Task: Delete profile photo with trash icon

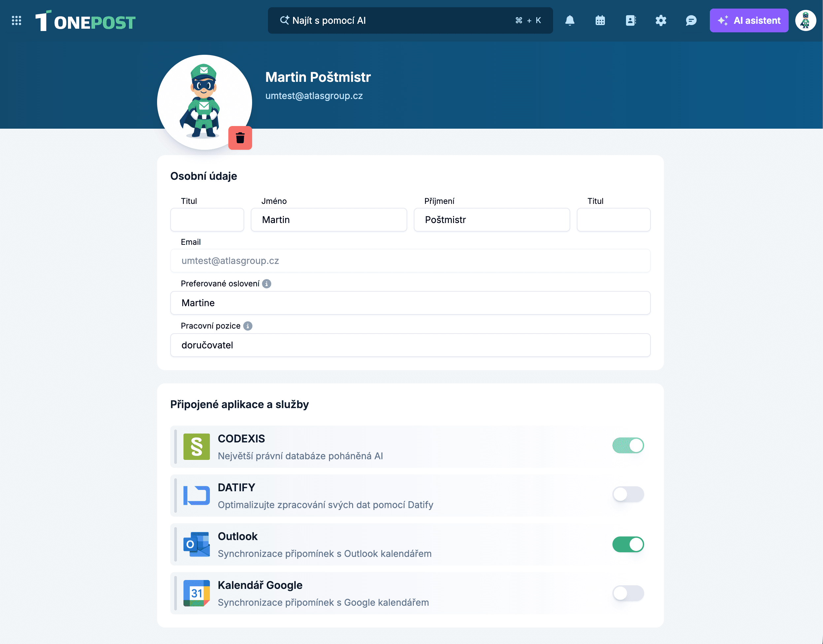Action: pos(240,138)
